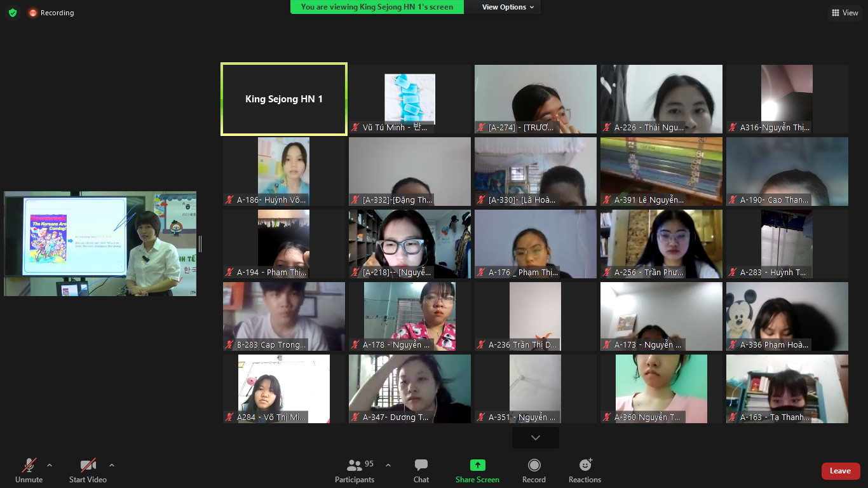Click the Recording indicator at top left
This screenshot has width=868, height=488.
tap(51, 13)
